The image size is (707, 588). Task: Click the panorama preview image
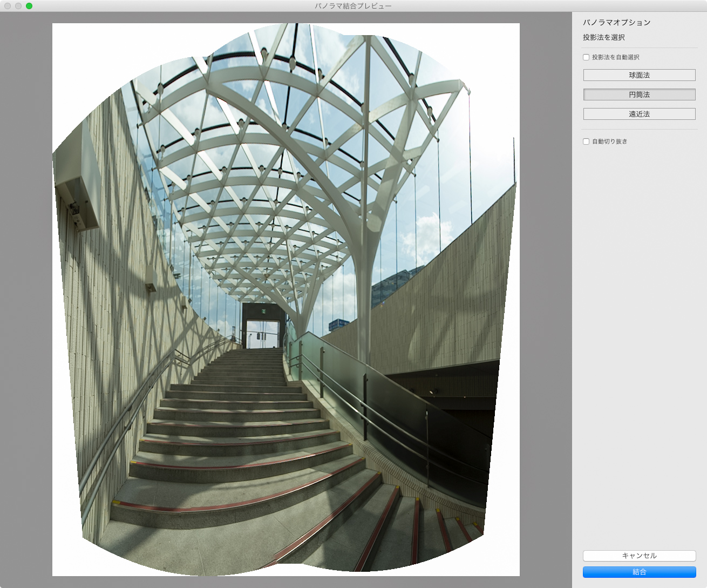[286, 300]
